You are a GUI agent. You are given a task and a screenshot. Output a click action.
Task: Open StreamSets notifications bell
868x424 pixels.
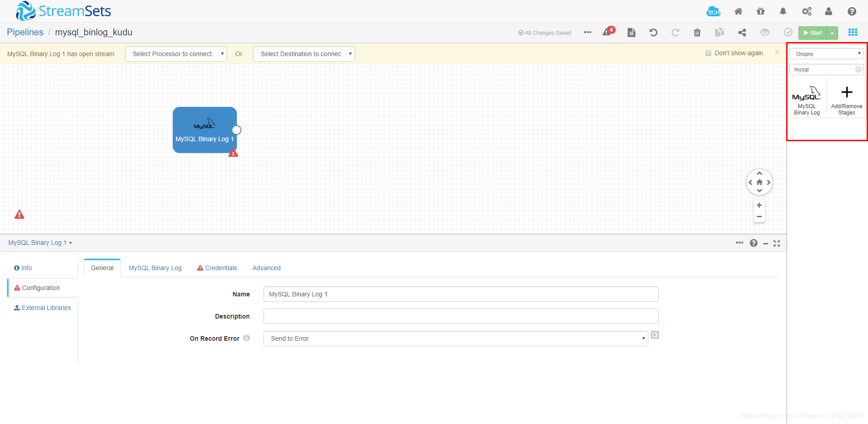click(x=783, y=11)
